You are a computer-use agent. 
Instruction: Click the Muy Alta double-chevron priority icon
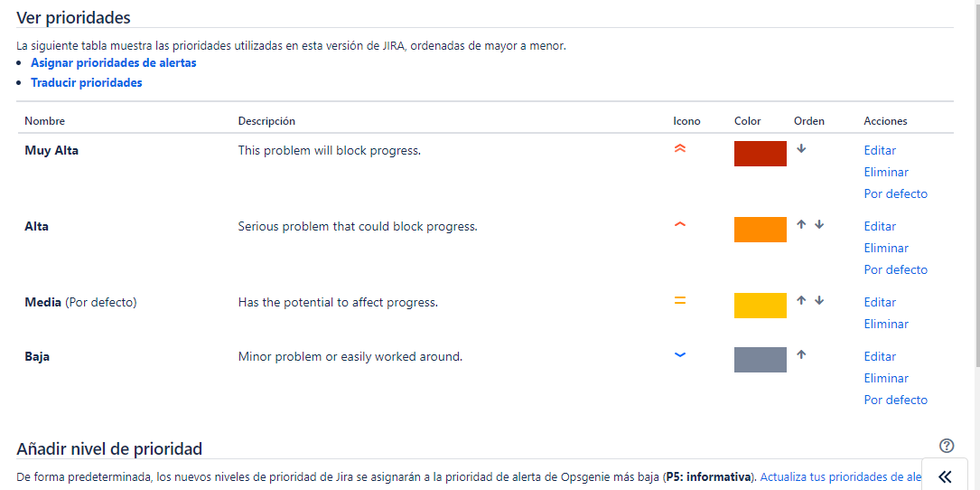(x=680, y=149)
